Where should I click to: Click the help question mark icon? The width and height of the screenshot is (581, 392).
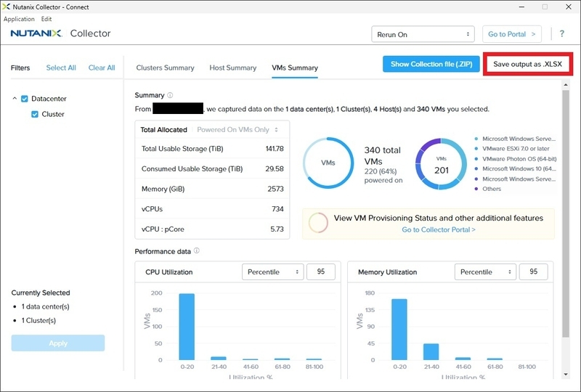coord(561,34)
